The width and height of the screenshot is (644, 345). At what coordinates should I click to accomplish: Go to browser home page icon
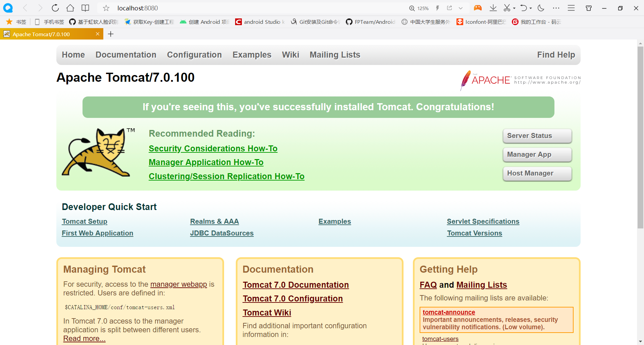pyautogui.click(x=70, y=8)
